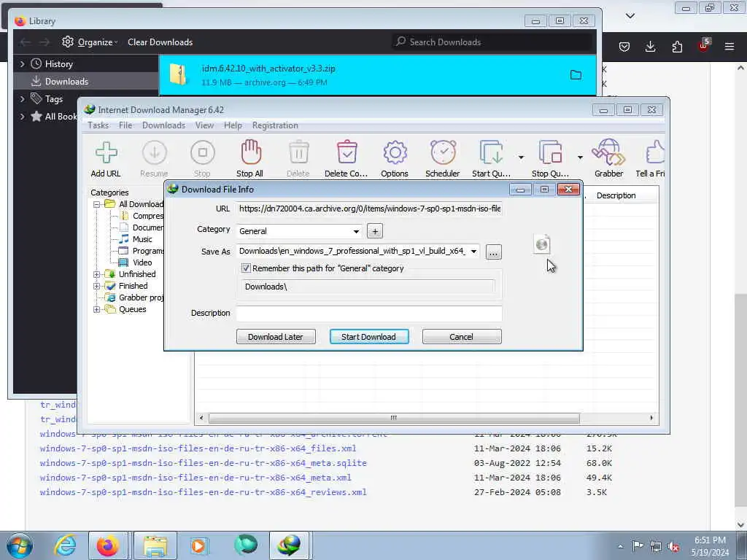Image resolution: width=747 pixels, height=560 pixels.
Task: Click Cancel in Download File Info
Action: coord(461,337)
